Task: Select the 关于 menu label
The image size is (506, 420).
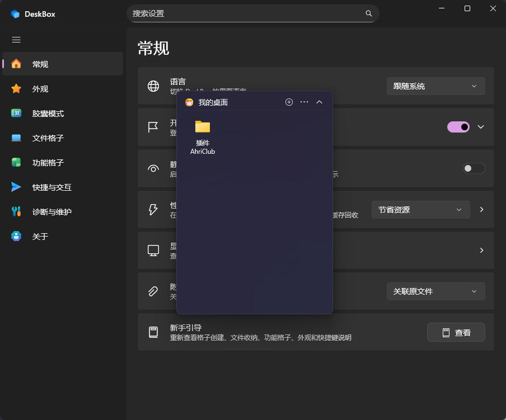Action: click(x=40, y=237)
